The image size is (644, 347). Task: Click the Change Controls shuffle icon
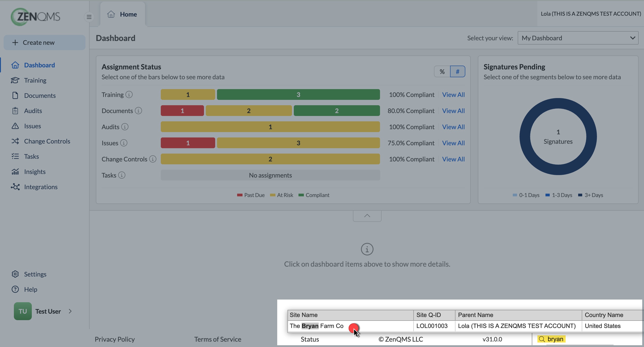pyautogui.click(x=15, y=141)
